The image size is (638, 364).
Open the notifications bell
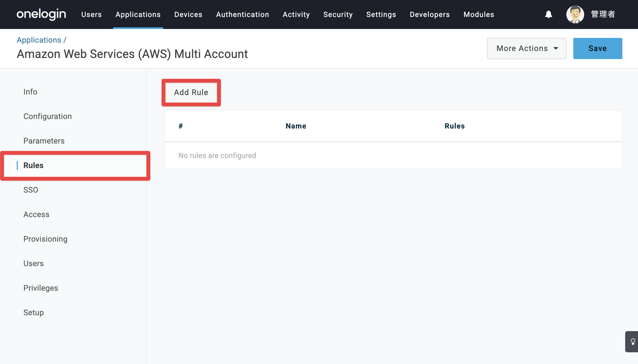click(x=548, y=14)
